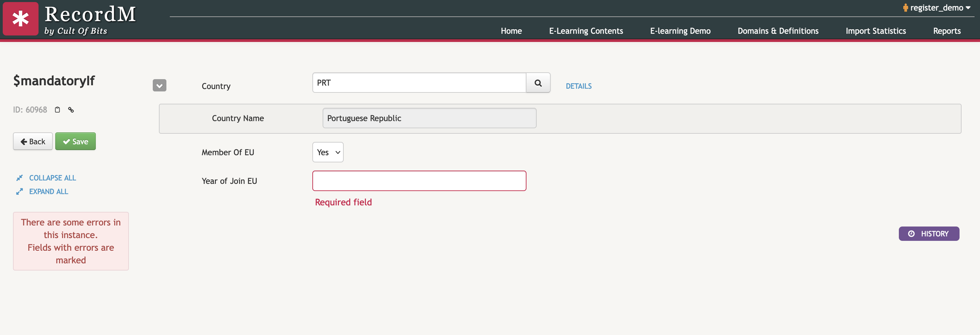Click the empty Year of Join EU field

click(419, 181)
